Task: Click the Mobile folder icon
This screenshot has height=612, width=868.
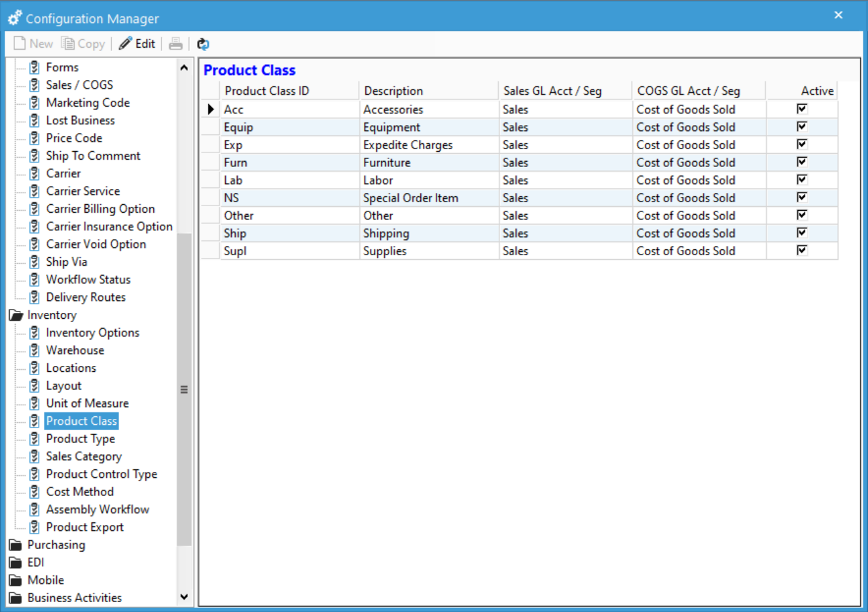Action: [15, 580]
